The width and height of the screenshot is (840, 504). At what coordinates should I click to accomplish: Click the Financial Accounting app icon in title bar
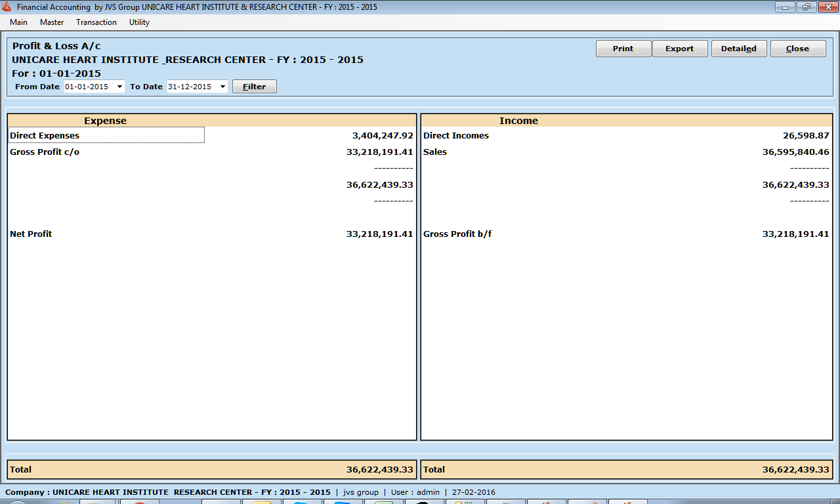(7, 7)
